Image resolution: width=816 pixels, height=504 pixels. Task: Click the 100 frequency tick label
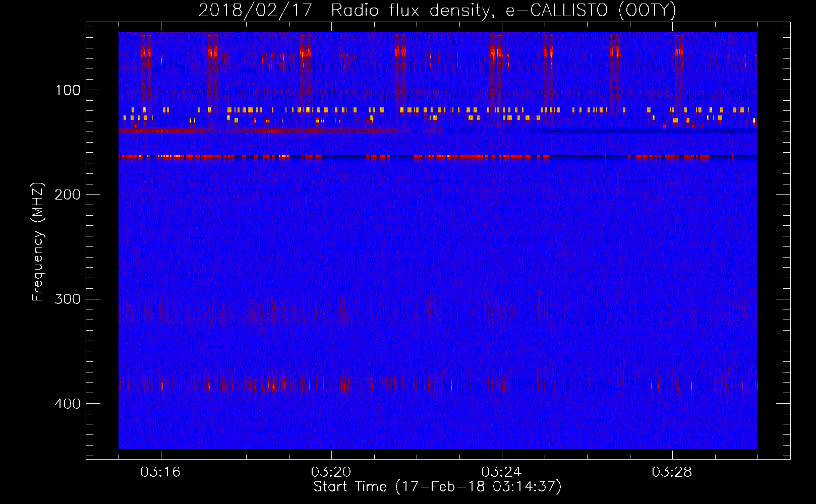[68, 90]
